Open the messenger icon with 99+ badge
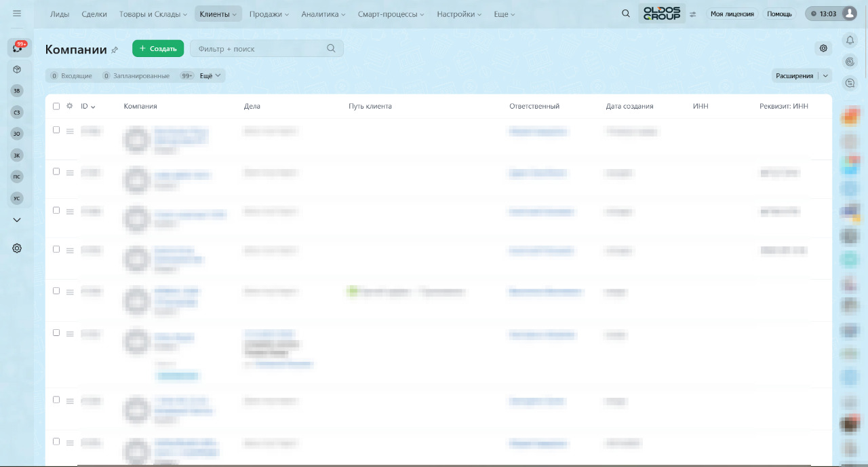This screenshot has height=467, width=868. pyautogui.click(x=18, y=48)
